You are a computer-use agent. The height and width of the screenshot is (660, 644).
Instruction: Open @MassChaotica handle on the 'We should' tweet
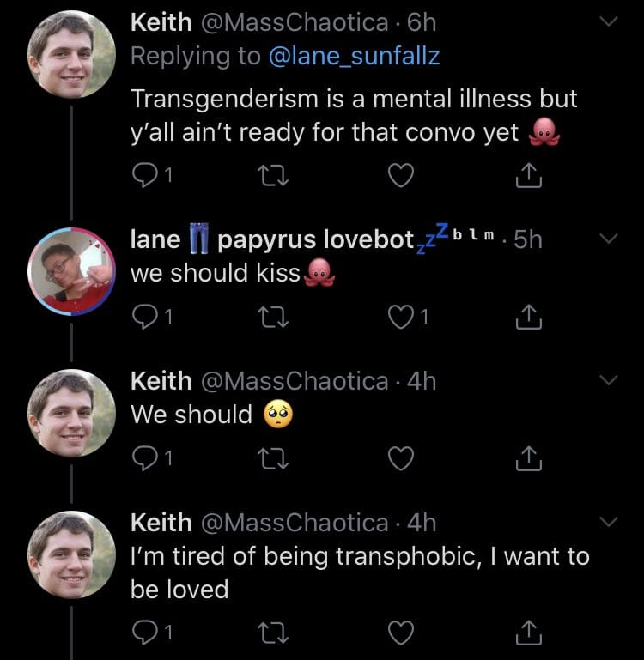[x=296, y=380]
